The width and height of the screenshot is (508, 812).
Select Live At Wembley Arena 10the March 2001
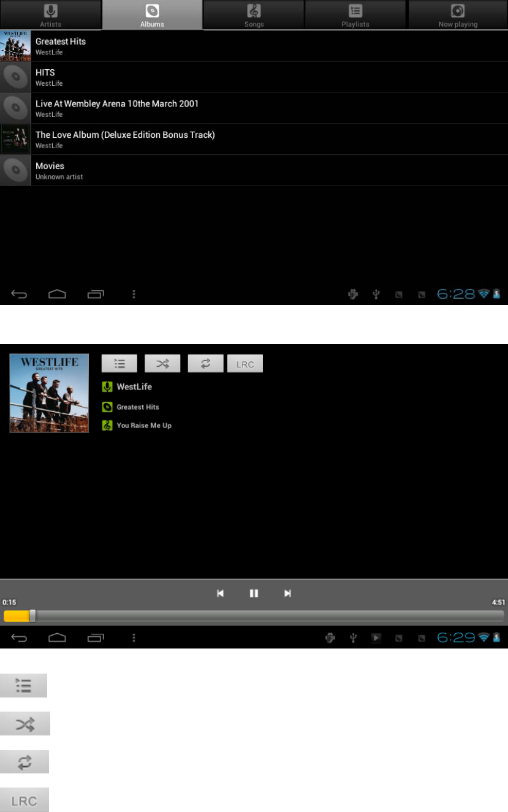click(254, 108)
